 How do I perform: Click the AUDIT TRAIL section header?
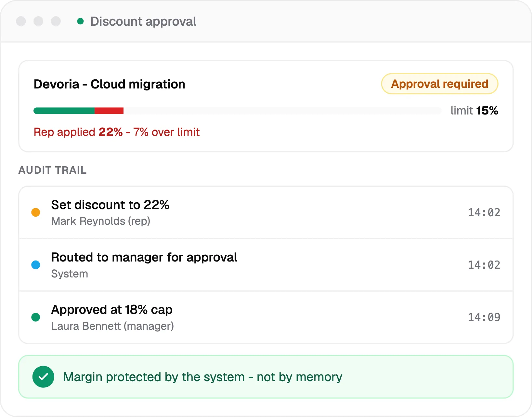tap(53, 170)
